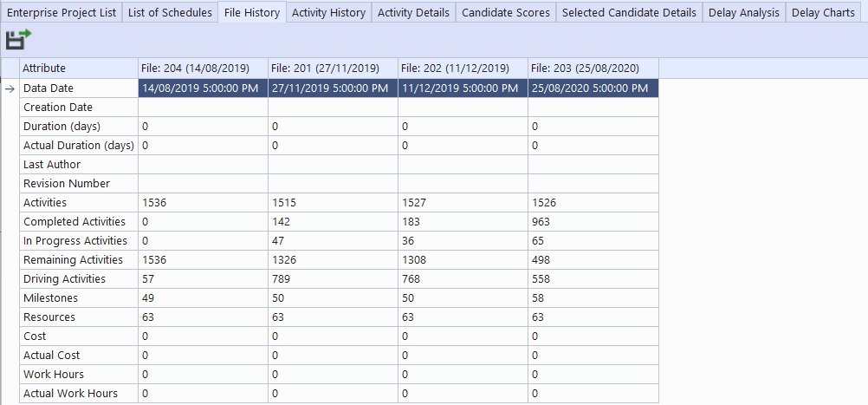Open the Selected Candidate Details tab
Screen dimensions: 868x405
click(x=628, y=12)
